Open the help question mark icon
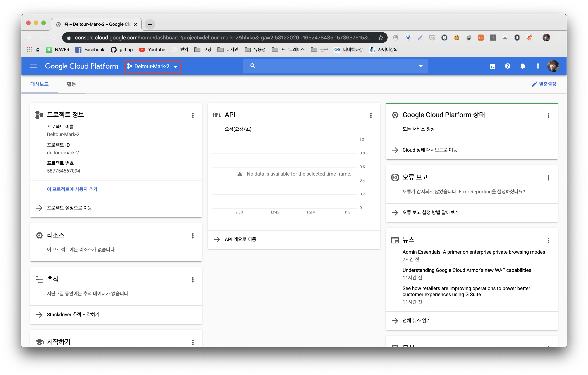 coord(507,66)
